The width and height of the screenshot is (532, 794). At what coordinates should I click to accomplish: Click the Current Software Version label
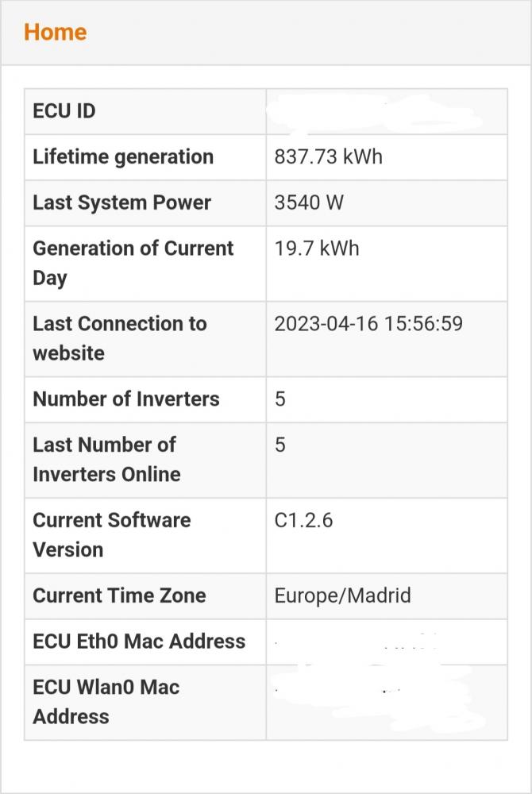112,534
